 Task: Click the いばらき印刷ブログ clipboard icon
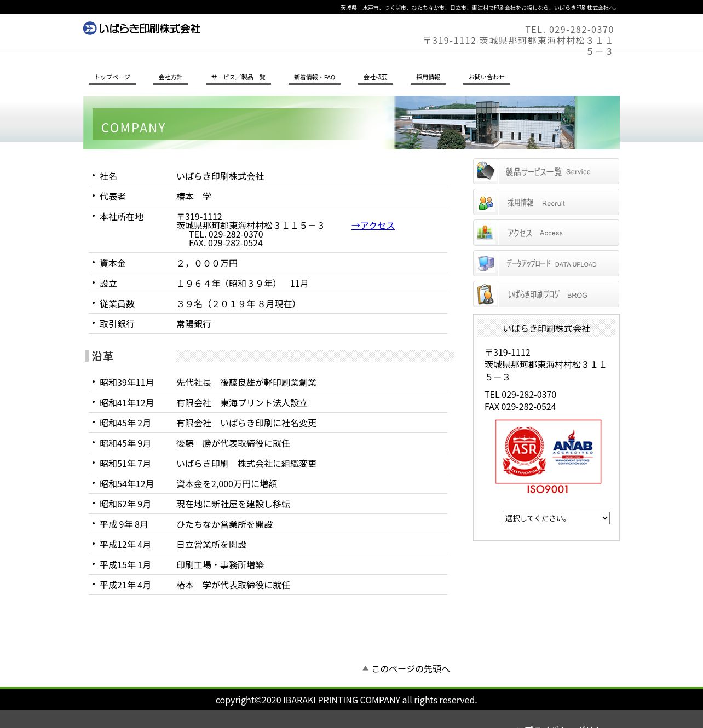click(x=486, y=294)
